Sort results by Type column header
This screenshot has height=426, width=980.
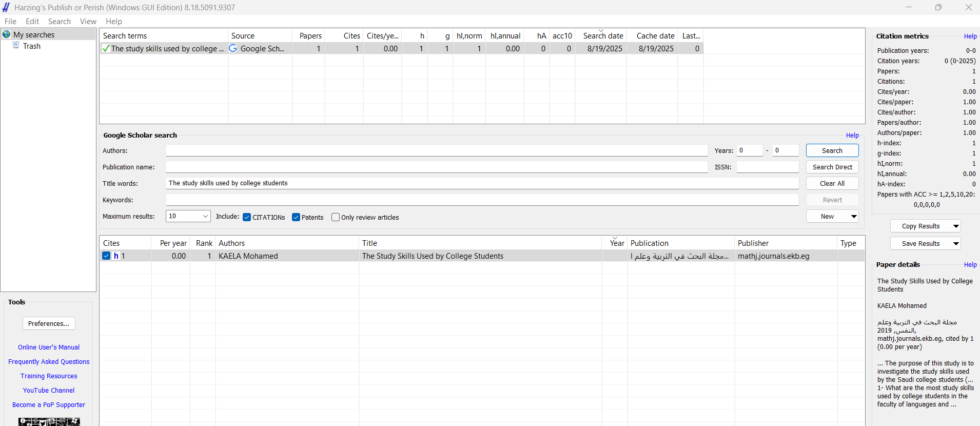point(851,243)
